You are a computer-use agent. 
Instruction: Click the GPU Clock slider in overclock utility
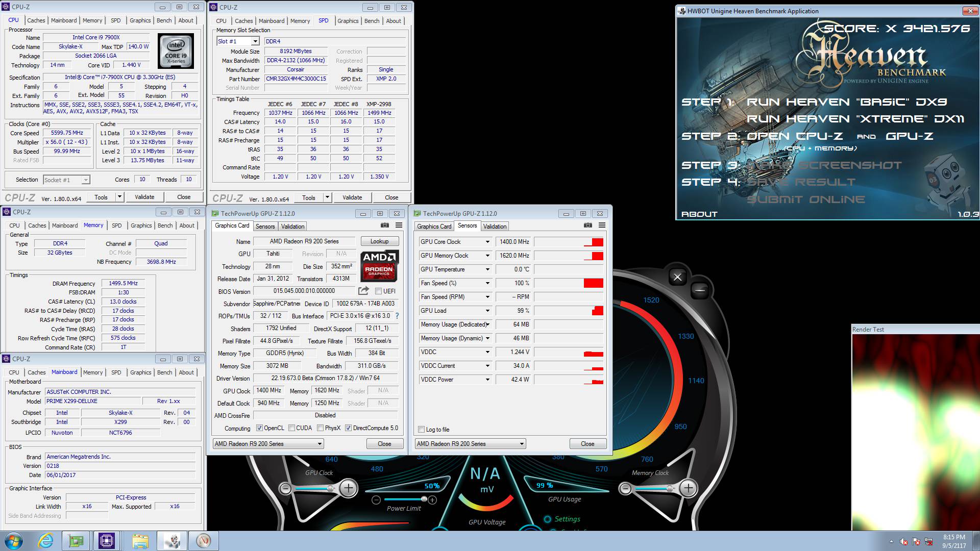pyautogui.click(x=314, y=489)
